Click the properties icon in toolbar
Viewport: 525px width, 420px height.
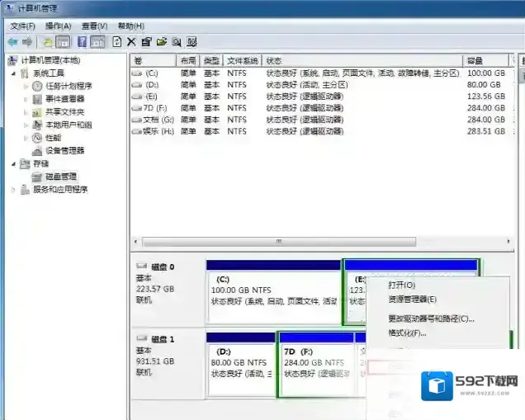coord(146,41)
